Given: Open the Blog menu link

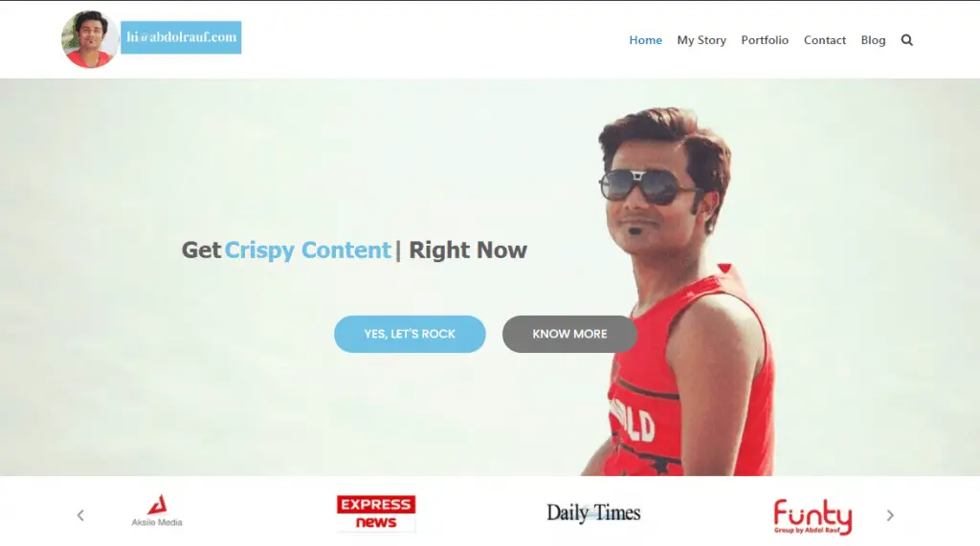Looking at the screenshot, I should pos(873,40).
